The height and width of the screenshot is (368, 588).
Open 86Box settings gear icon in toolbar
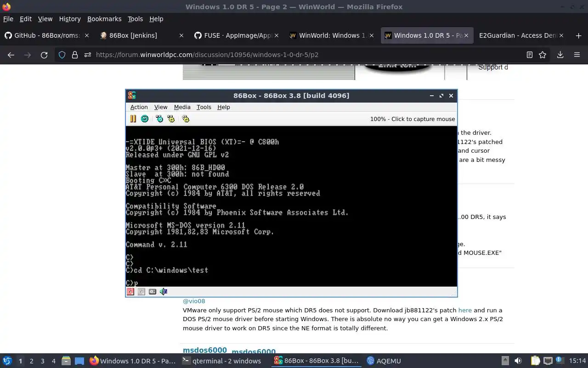pyautogui.click(x=186, y=119)
